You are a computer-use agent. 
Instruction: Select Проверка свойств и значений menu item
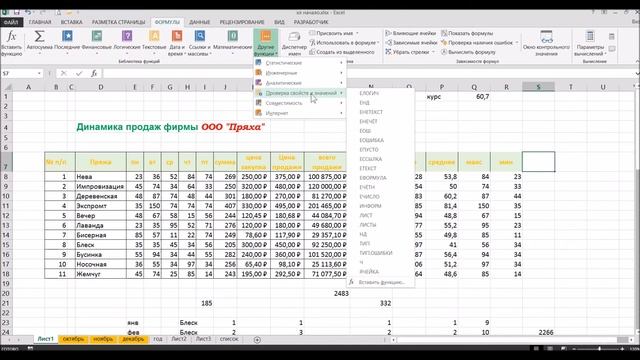299,93
